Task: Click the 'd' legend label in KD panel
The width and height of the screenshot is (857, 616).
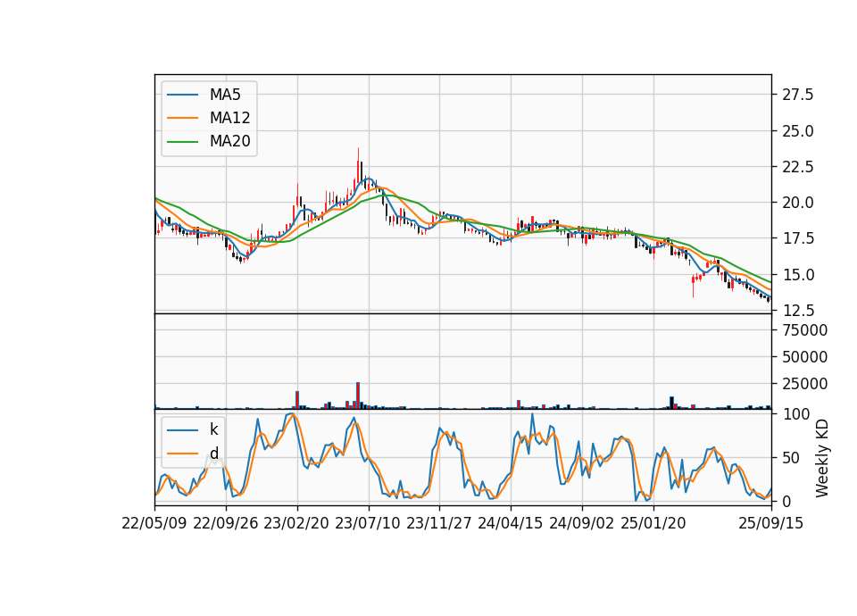Action: (213, 454)
